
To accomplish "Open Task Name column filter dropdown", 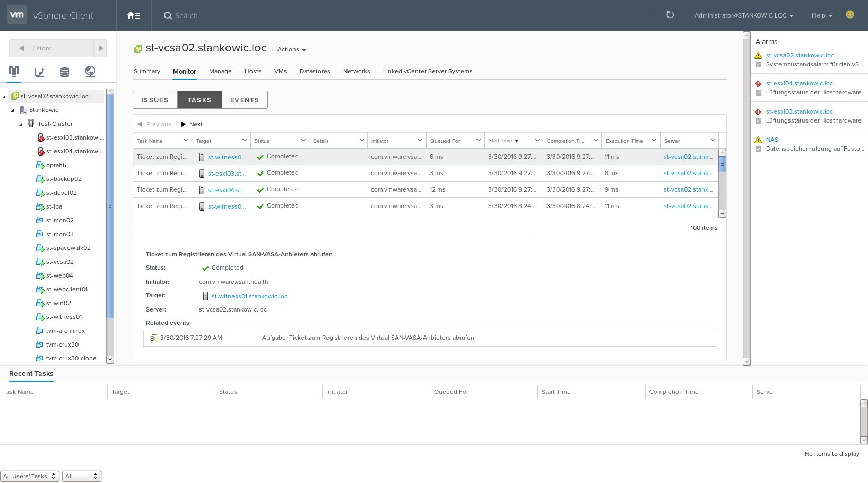I will click(x=186, y=140).
